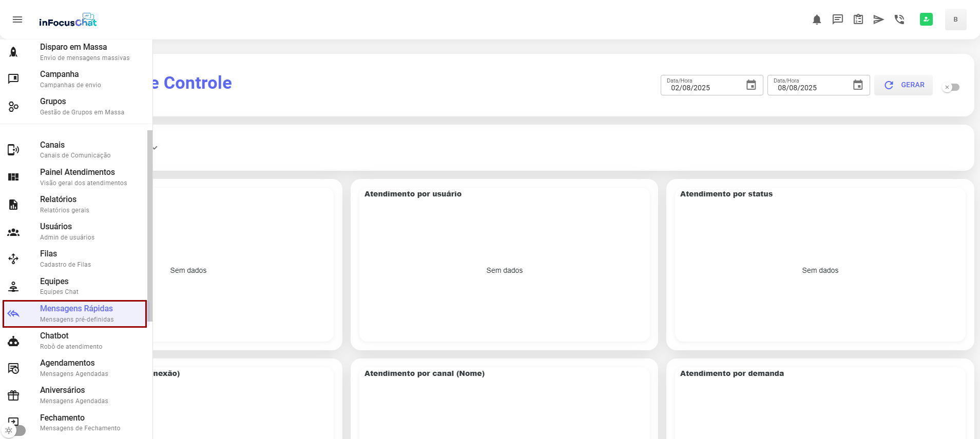Open calendar picker for 08/08/2025 date

858,85
